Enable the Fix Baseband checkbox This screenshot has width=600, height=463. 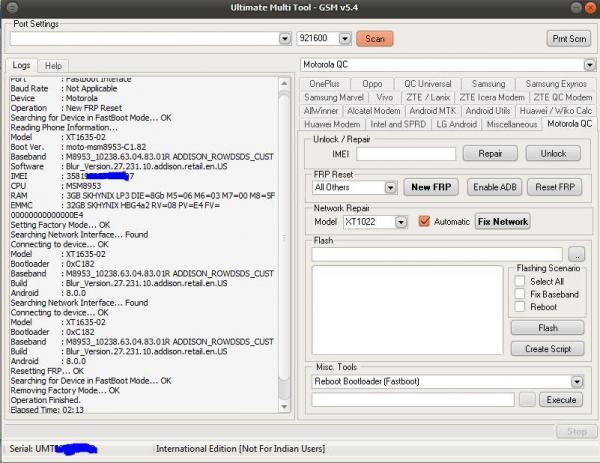520,294
